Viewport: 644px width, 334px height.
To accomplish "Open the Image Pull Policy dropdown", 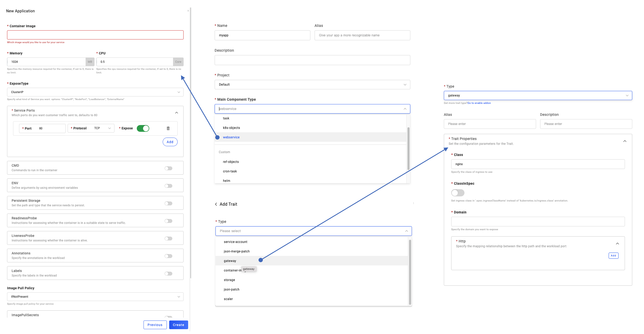I will 95,297.
